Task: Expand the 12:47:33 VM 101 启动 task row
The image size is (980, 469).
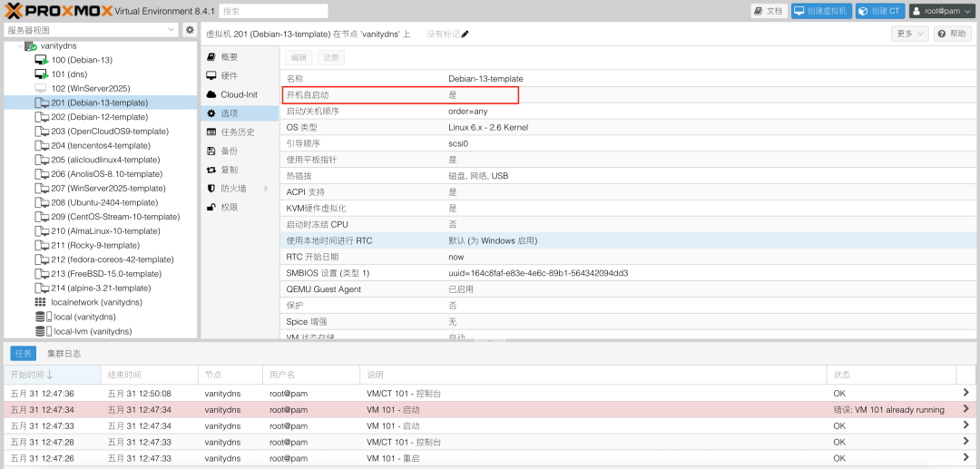Action: [x=966, y=425]
